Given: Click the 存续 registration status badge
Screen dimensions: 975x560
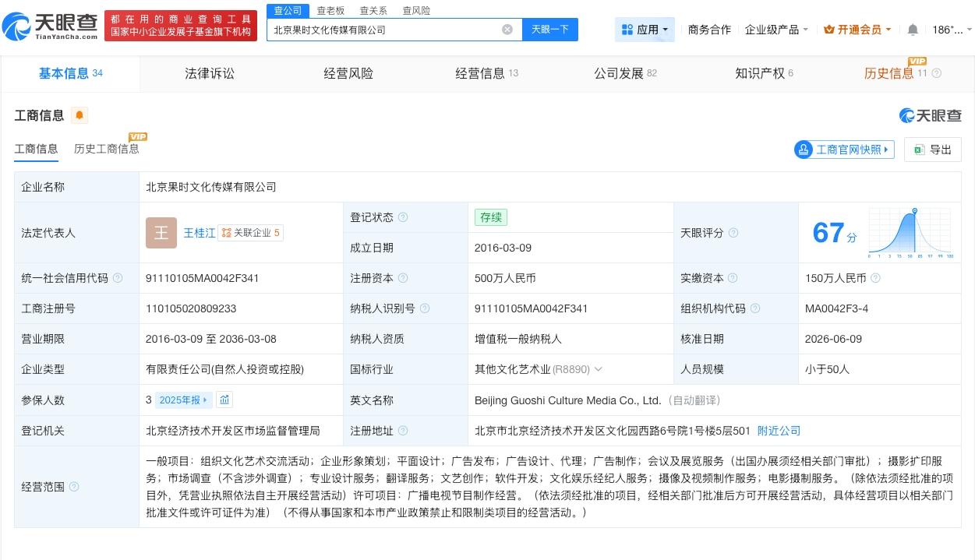Looking at the screenshot, I should coord(491,217).
